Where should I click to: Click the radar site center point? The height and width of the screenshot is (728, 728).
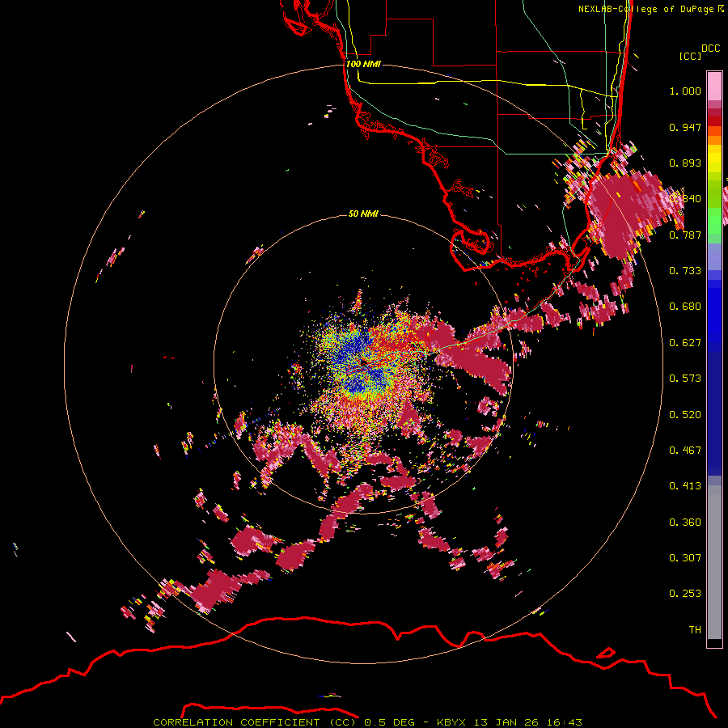[x=363, y=364]
